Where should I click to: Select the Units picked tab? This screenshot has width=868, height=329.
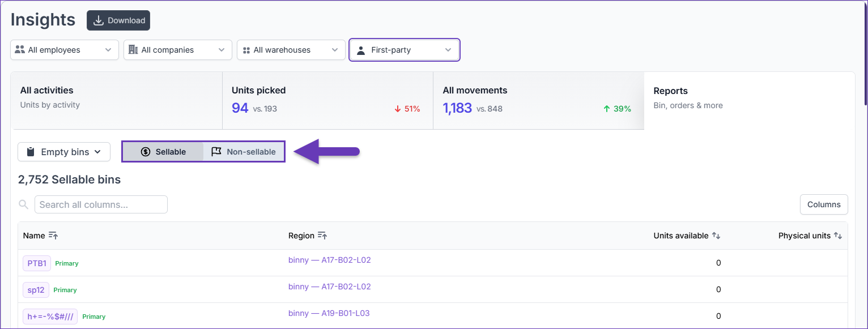[327, 100]
